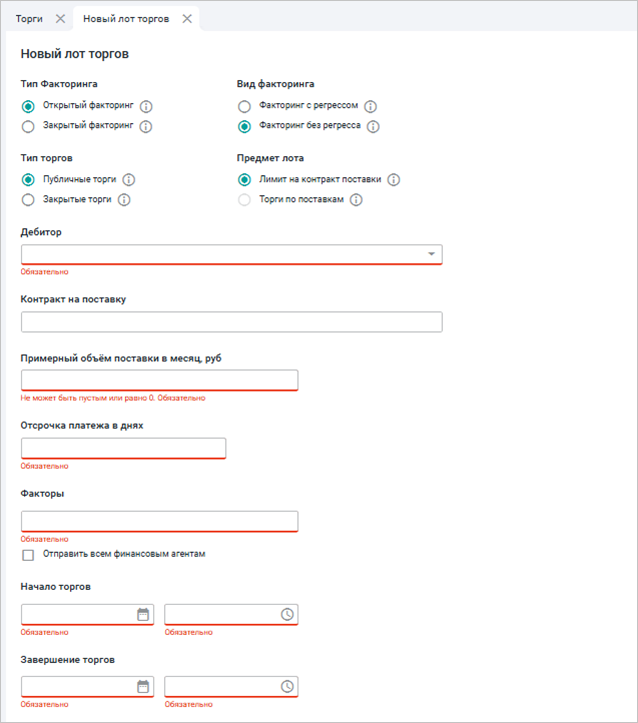Screen dimensions: 638x723
Task: Select Закрытый факторинг radio button
Action: click(28, 126)
